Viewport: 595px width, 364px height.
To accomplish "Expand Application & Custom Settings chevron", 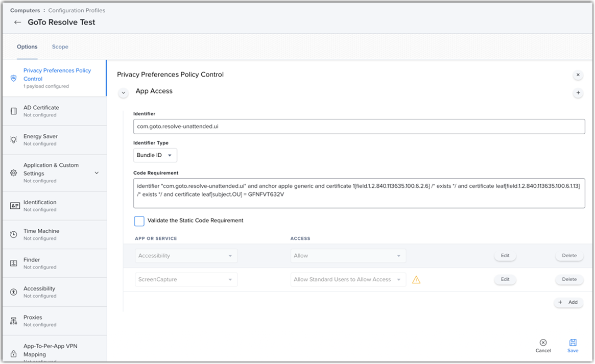I will pyautogui.click(x=97, y=173).
